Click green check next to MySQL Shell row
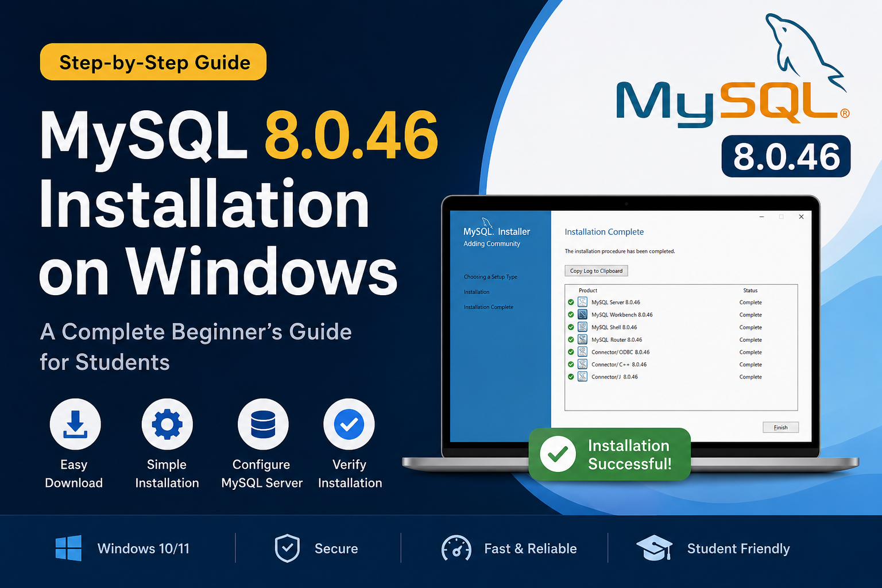The image size is (882, 588). (x=571, y=327)
